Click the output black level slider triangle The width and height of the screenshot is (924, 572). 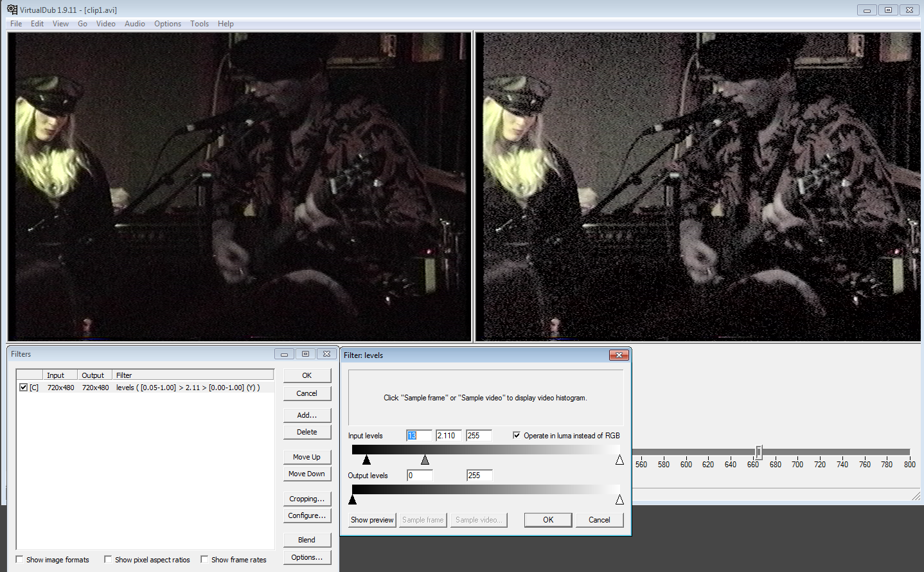coord(352,499)
